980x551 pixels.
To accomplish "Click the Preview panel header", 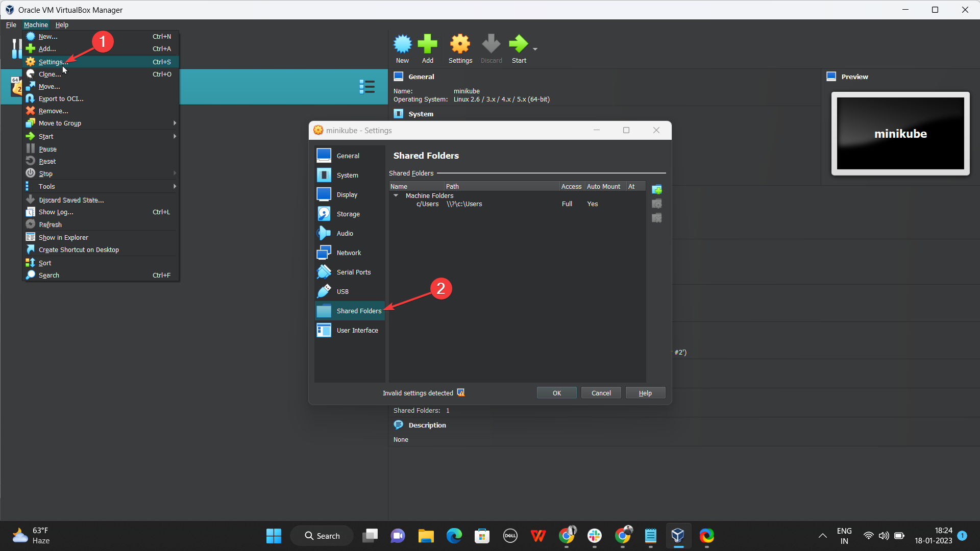I will pos(847,77).
